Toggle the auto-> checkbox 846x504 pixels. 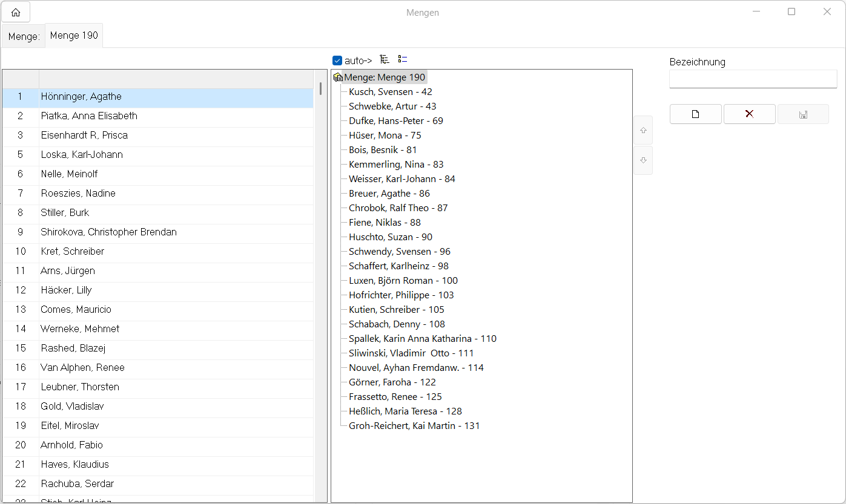click(337, 61)
